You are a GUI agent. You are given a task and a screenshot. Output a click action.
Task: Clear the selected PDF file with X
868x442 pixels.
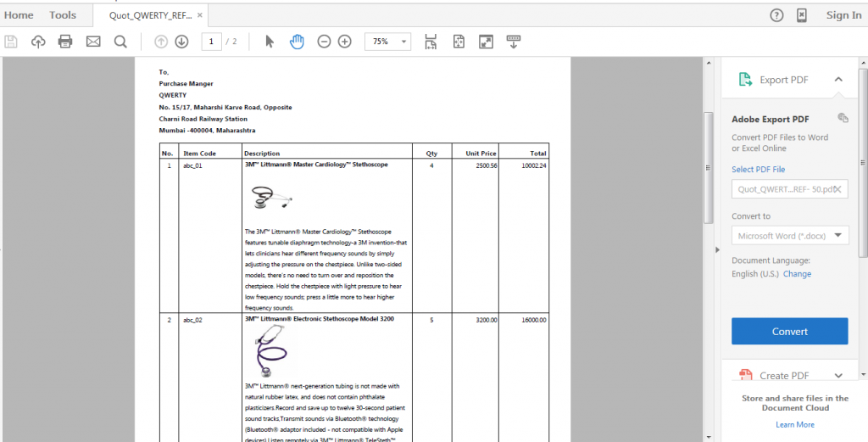[837, 189]
